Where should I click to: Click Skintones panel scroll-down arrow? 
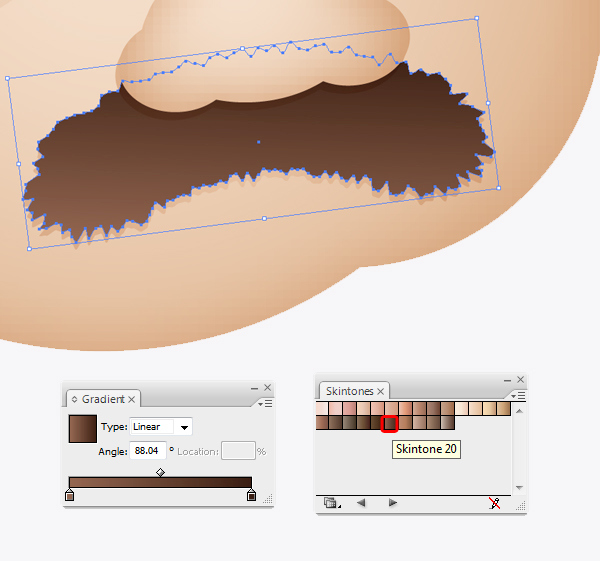point(519,488)
